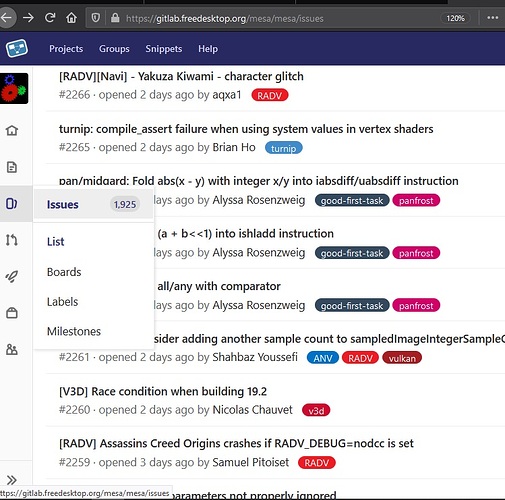
Task: Open Project overview house icon in sidebar
Action: pos(12,130)
